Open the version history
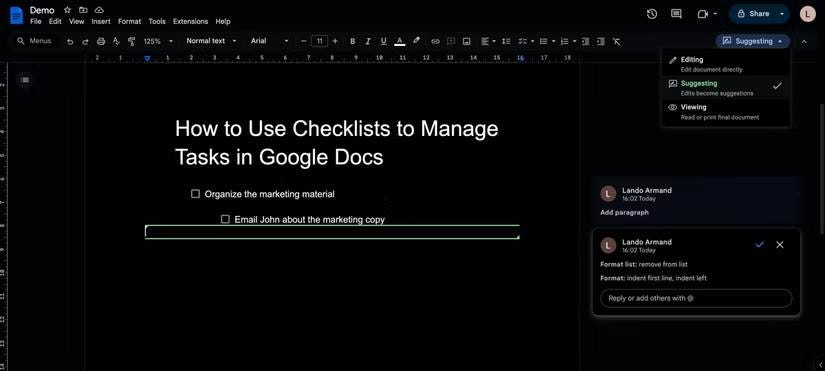825x371 pixels. 652,14
